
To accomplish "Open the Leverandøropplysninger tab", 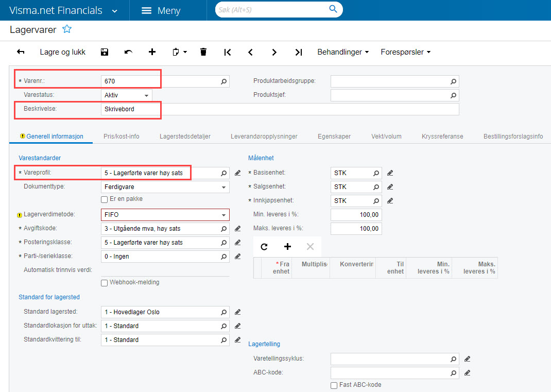I will click(x=264, y=137).
